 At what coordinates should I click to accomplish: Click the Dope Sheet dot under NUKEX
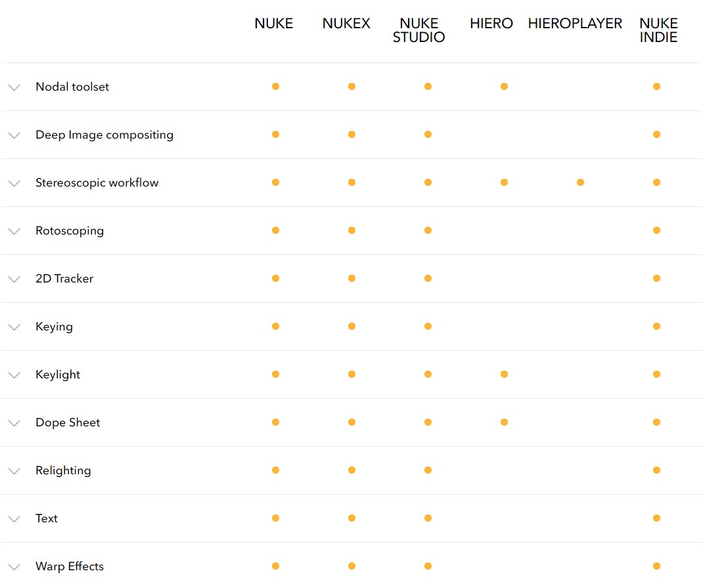point(352,422)
